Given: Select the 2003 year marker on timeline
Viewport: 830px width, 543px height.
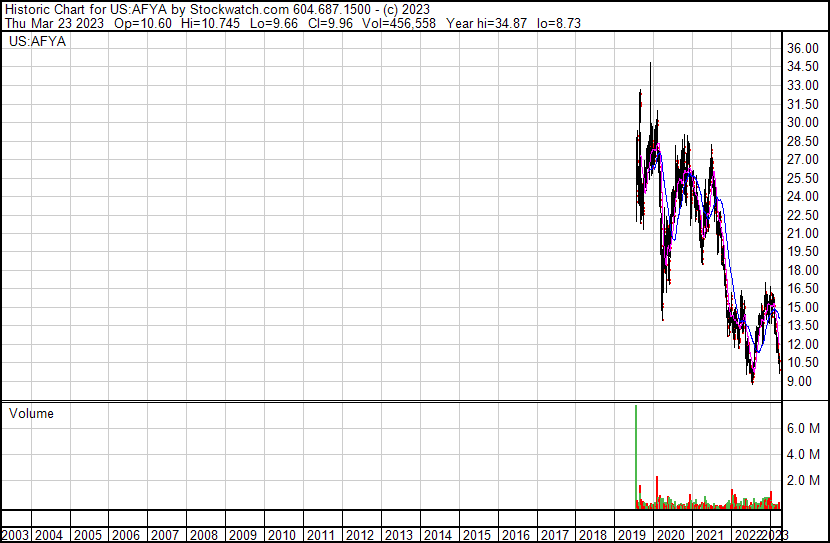Looking at the screenshot, I should (14, 535).
